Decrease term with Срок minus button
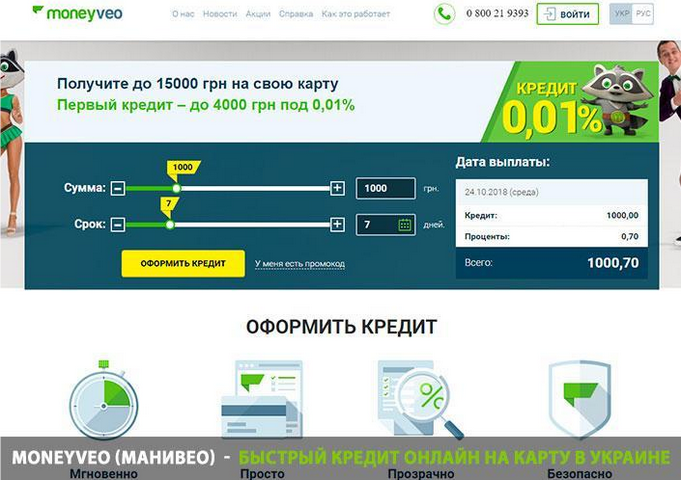The image size is (681, 484). (118, 225)
